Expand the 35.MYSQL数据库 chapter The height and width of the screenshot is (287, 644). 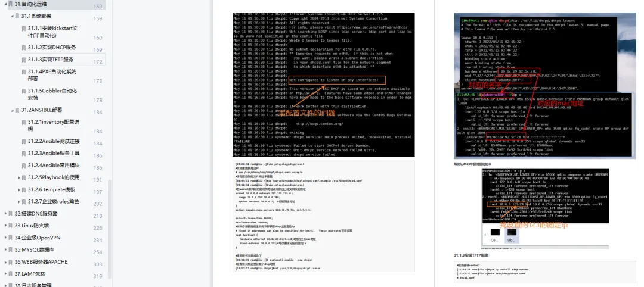coord(5,249)
